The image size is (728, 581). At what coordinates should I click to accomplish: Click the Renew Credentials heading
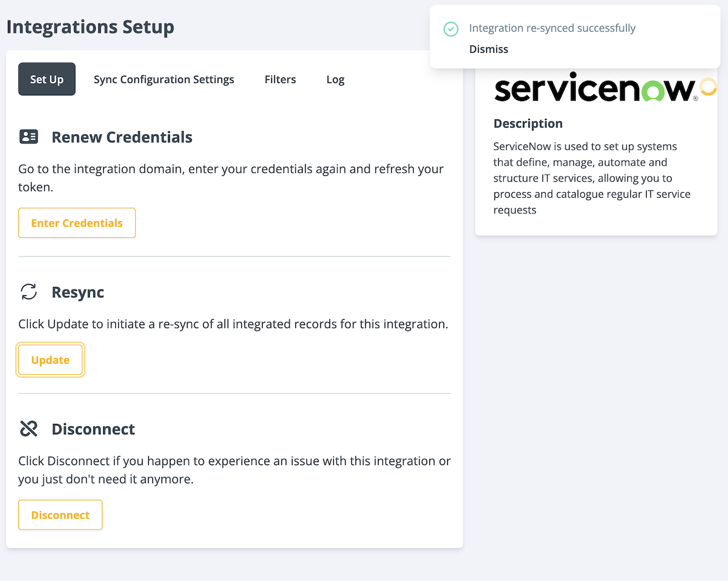coord(121,137)
